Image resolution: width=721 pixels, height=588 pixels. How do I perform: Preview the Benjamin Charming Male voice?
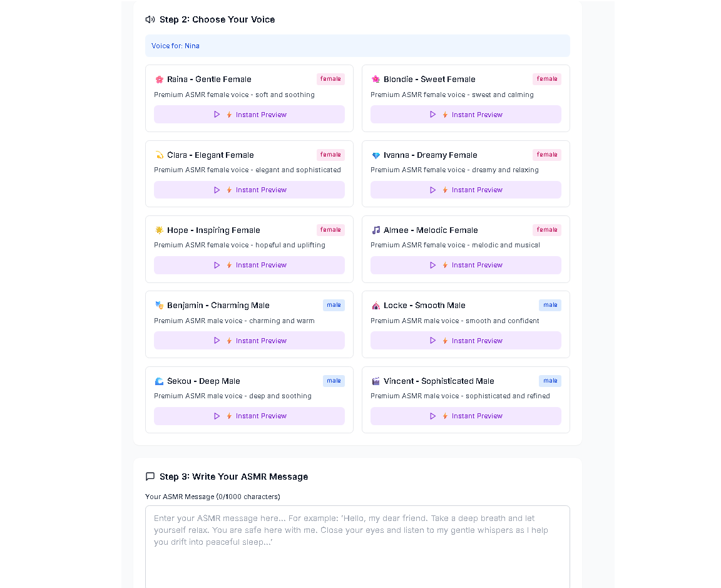click(x=249, y=341)
